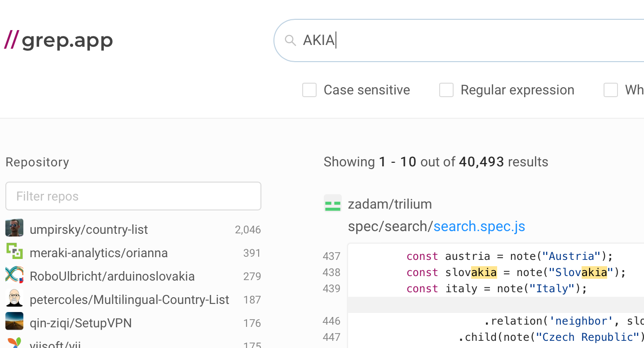Click the search magnifier icon

pos(291,40)
